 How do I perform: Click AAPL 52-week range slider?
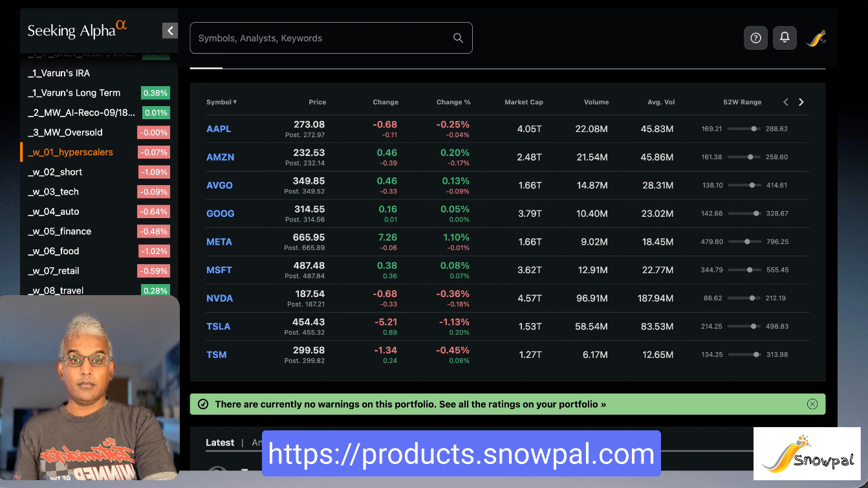(744, 129)
